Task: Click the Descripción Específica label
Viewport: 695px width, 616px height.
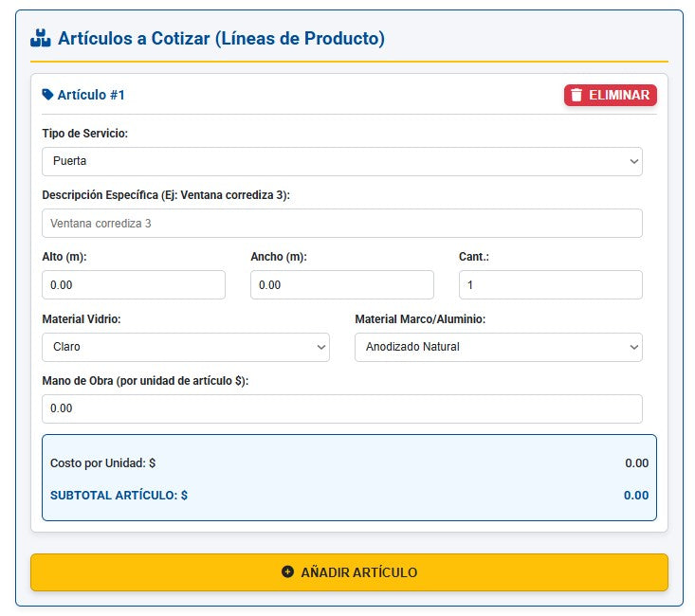Action: click(166, 195)
